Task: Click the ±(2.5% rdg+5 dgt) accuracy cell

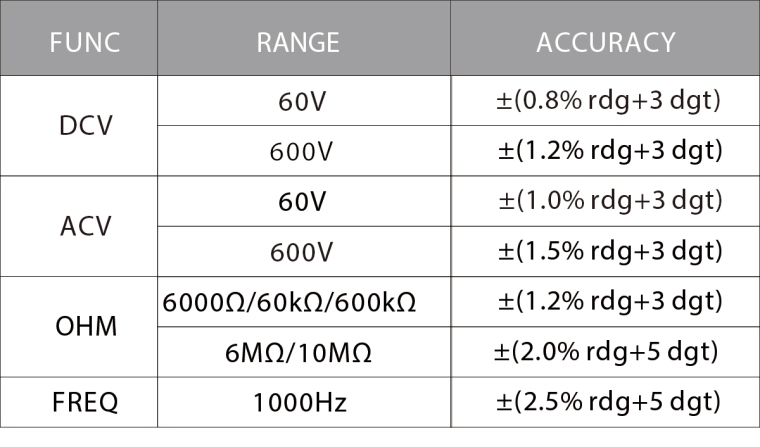Action: [x=609, y=403]
